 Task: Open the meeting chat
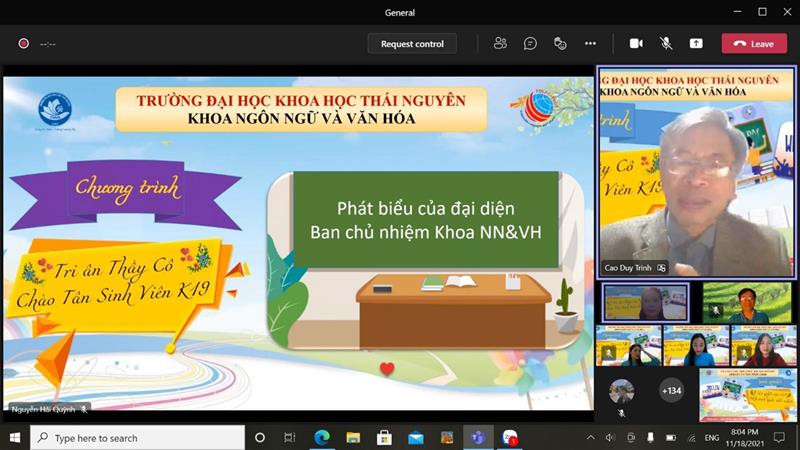pyautogui.click(x=530, y=43)
